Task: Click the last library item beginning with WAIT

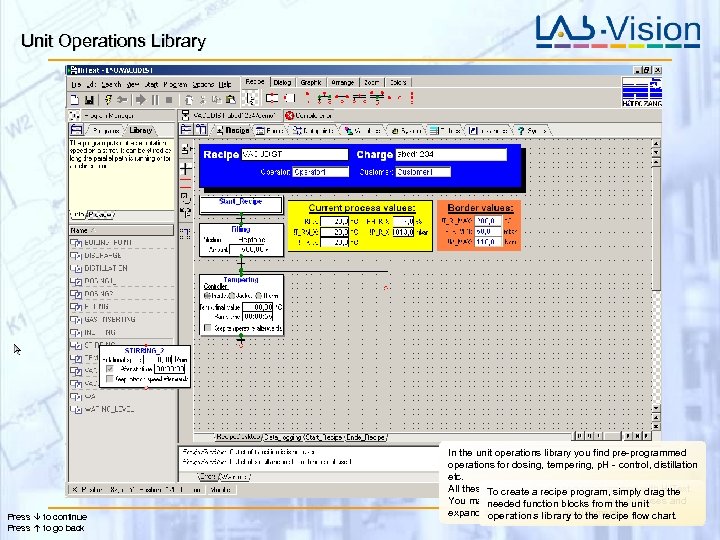Action: click(109, 409)
